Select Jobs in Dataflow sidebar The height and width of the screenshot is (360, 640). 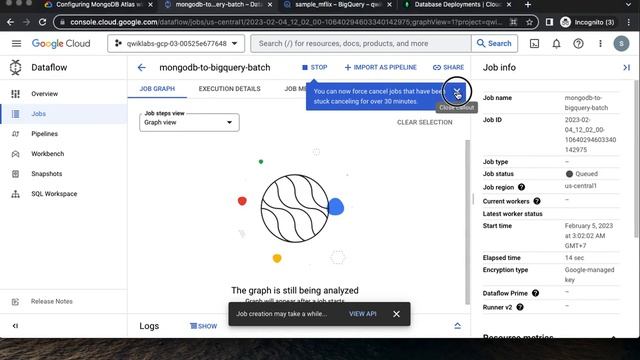(64, 114)
